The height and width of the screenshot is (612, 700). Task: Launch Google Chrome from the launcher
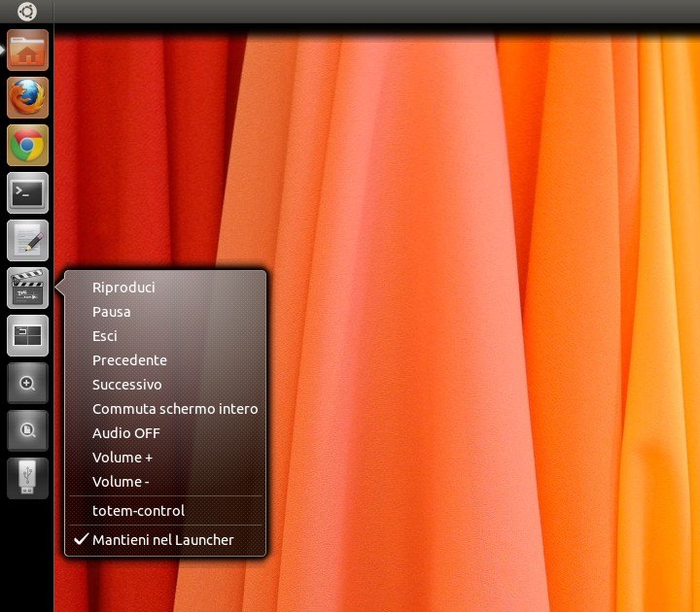[x=27, y=146]
